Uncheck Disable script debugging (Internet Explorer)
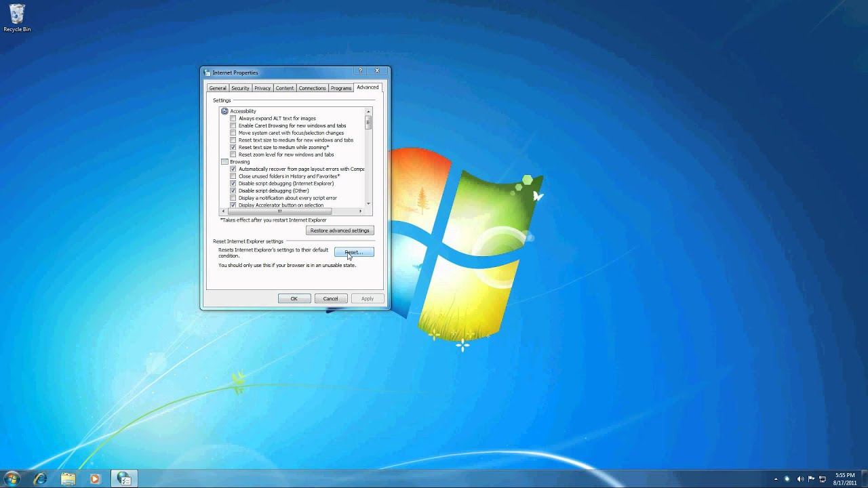The width and height of the screenshot is (868, 488). [233, 184]
